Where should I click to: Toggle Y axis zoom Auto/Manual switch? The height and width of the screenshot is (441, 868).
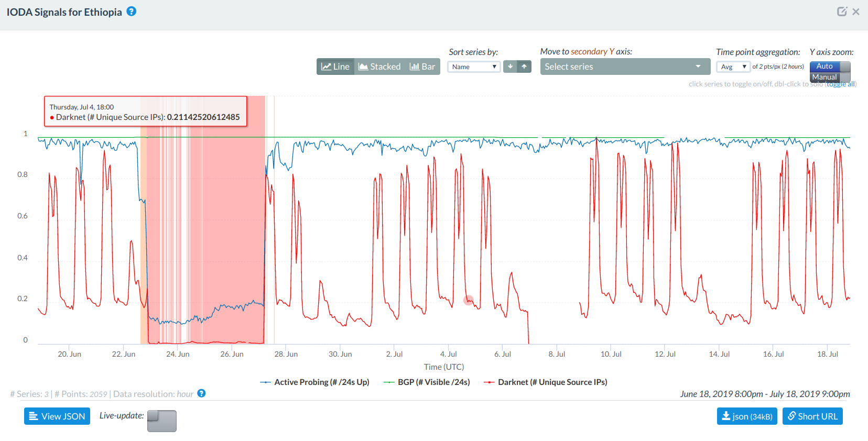click(x=830, y=72)
